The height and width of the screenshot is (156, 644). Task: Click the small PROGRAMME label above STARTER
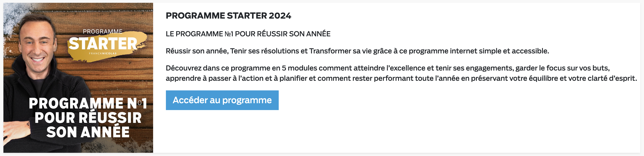pos(103,32)
